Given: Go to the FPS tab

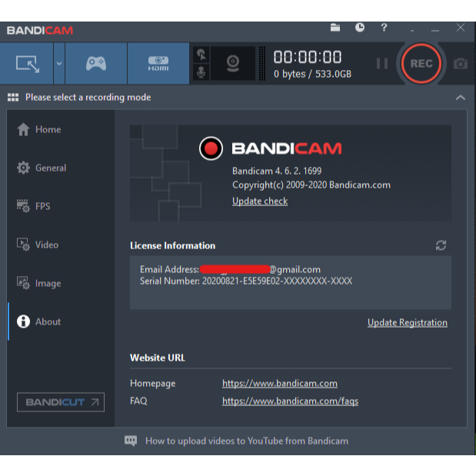Looking at the screenshot, I should click(42, 206).
